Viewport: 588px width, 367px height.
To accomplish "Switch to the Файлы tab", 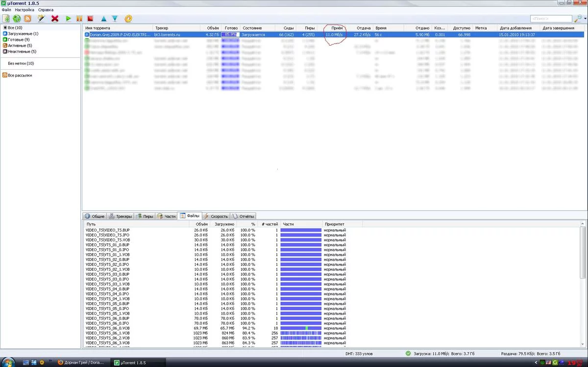I will coord(190,216).
